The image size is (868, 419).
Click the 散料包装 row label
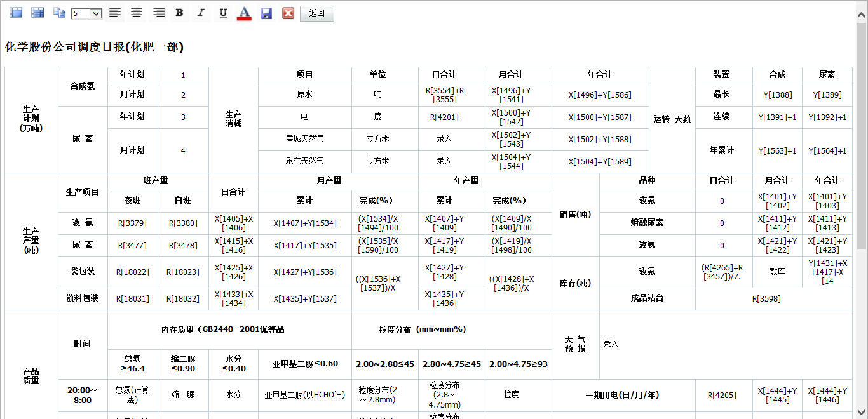[83, 298]
